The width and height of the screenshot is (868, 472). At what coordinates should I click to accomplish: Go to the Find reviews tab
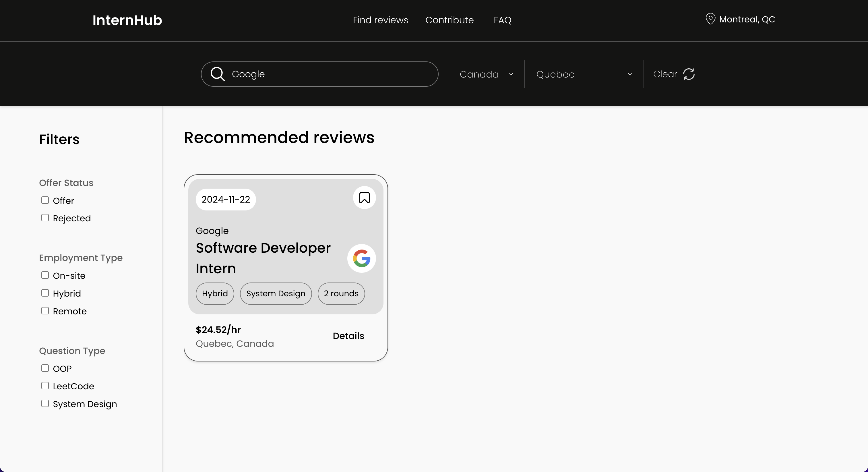380,20
